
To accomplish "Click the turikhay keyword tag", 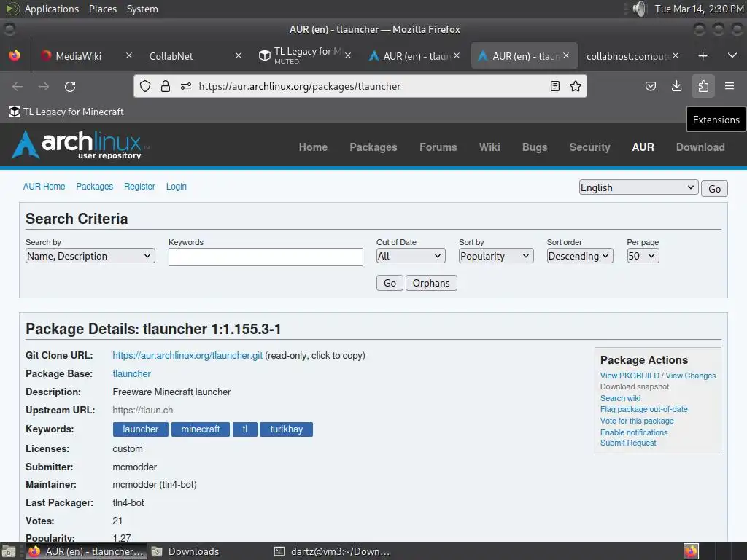I will [x=286, y=429].
